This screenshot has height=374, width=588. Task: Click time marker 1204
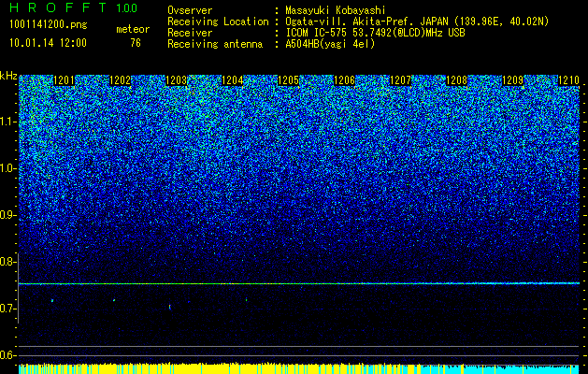(233, 80)
